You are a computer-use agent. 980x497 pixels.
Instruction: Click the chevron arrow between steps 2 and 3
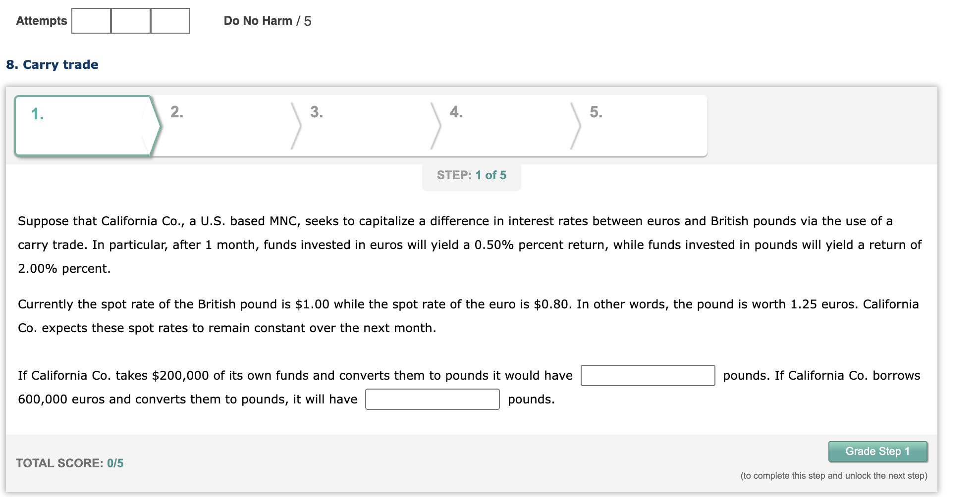296,126
